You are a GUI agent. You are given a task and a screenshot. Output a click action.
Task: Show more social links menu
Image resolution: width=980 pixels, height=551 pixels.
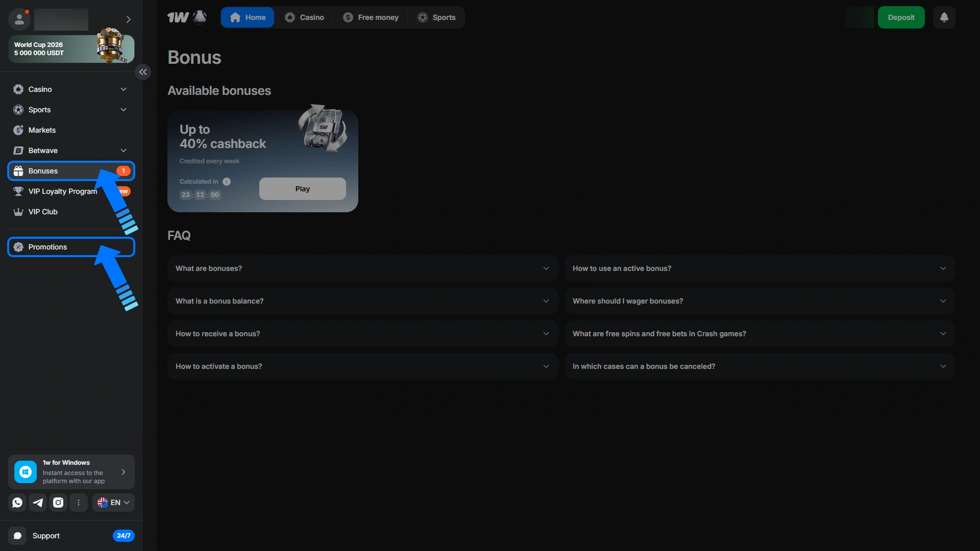(x=79, y=503)
